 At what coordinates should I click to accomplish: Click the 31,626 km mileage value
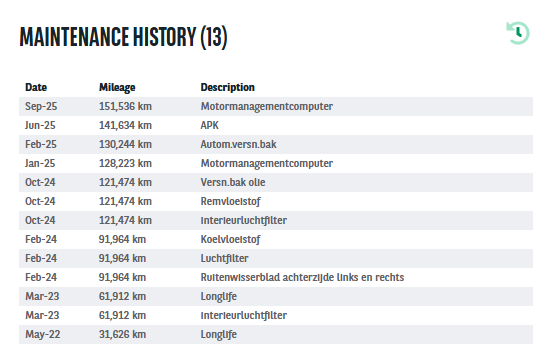tap(122, 334)
